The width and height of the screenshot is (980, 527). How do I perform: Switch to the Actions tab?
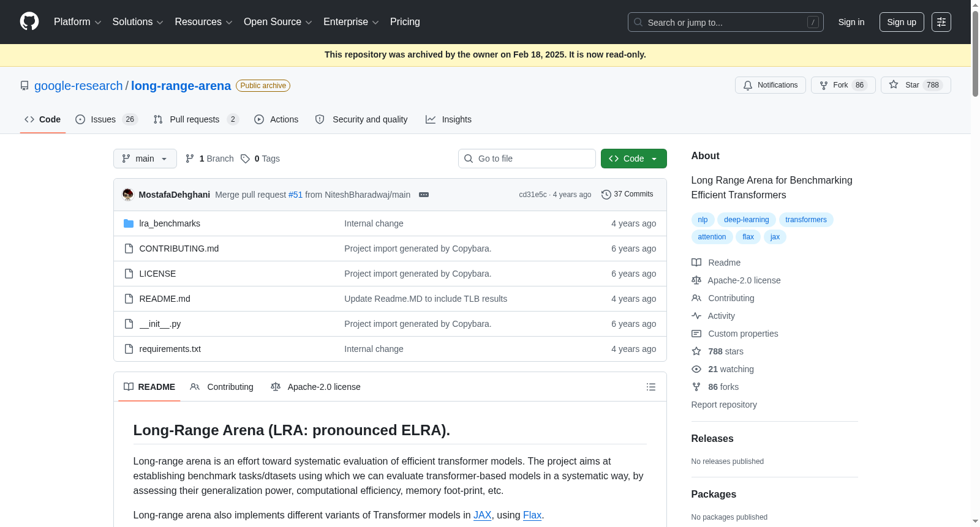(x=276, y=119)
